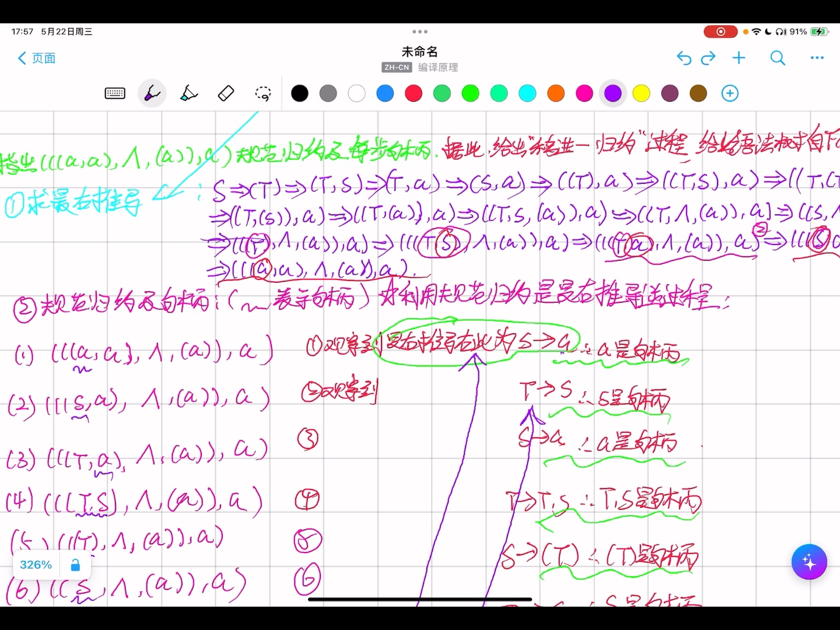Toggle the zoom lock icon
Viewport: 840px width, 630px height.
click(75, 565)
